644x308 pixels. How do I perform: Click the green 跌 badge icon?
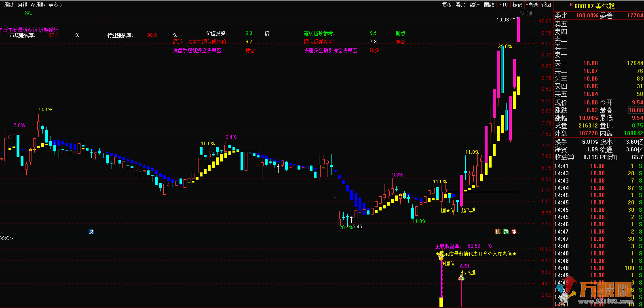coord(506,232)
